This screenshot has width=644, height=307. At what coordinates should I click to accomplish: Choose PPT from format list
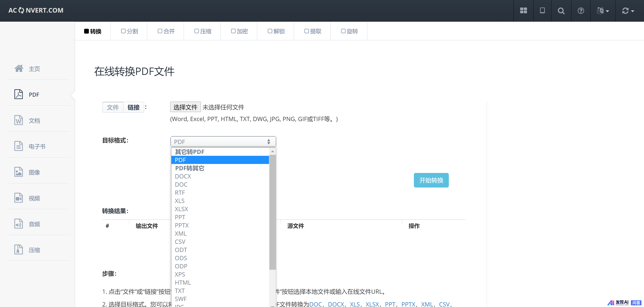coord(220,217)
